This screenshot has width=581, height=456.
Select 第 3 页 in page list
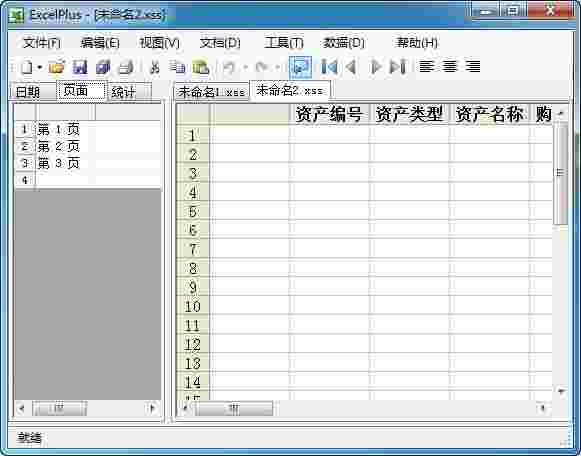[x=58, y=163]
